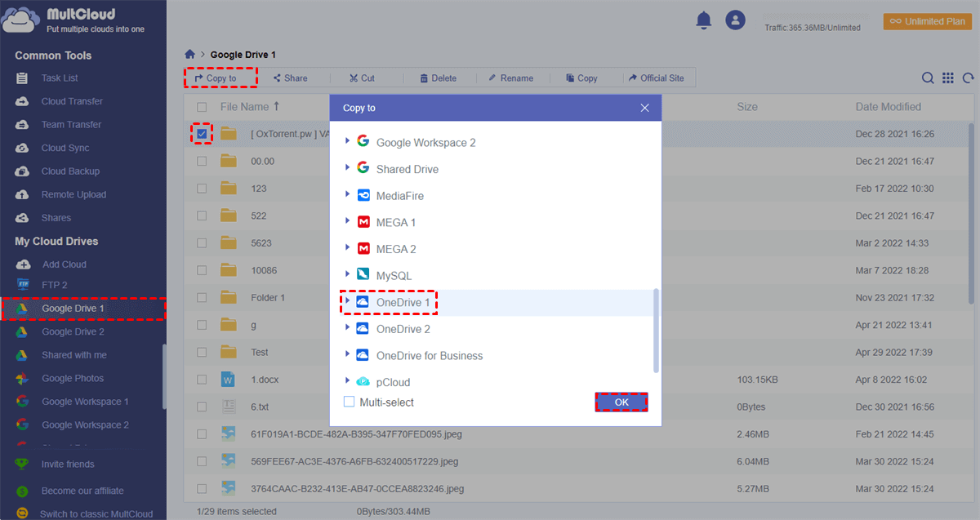980x520 pixels.
Task: Click the Shares sidebar icon
Action: [x=23, y=218]
